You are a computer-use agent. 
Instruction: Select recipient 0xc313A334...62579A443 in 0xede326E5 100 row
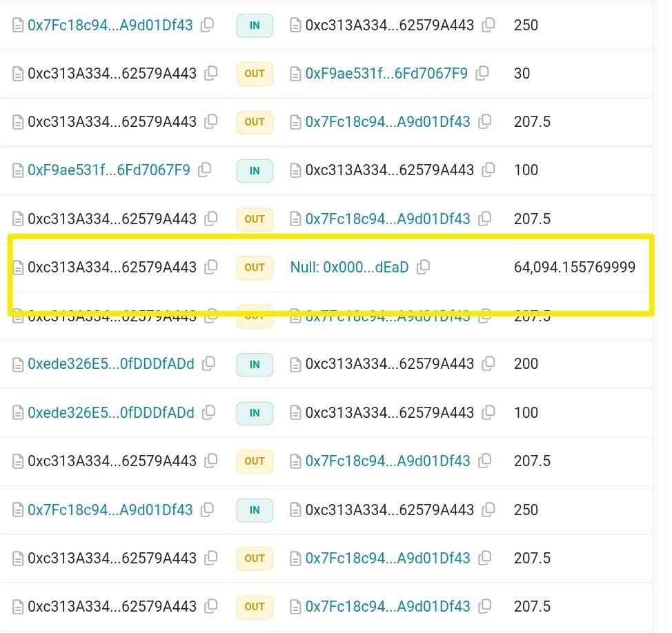pyautogui.click(x=390, y=413)
